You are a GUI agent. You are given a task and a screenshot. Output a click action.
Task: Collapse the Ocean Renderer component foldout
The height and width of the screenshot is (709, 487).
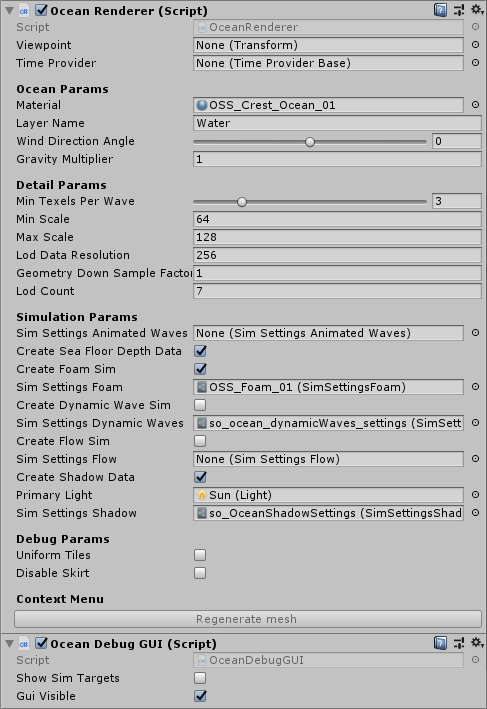tap(9, 11)
